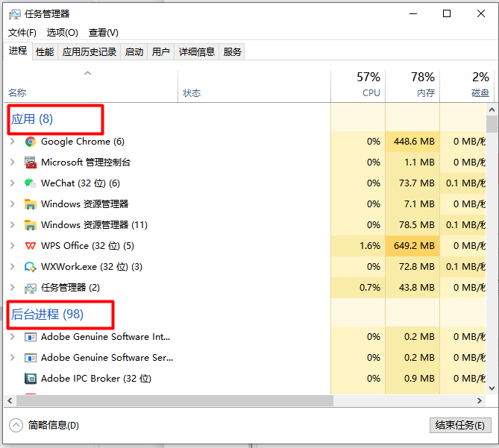Expand the 任务管理器 (2) group
This screenshot has width=499, height=448.
point(13,288)
